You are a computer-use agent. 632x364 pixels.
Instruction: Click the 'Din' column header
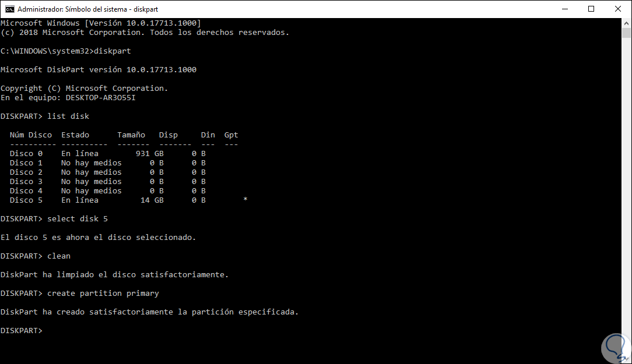click(208, 135)
